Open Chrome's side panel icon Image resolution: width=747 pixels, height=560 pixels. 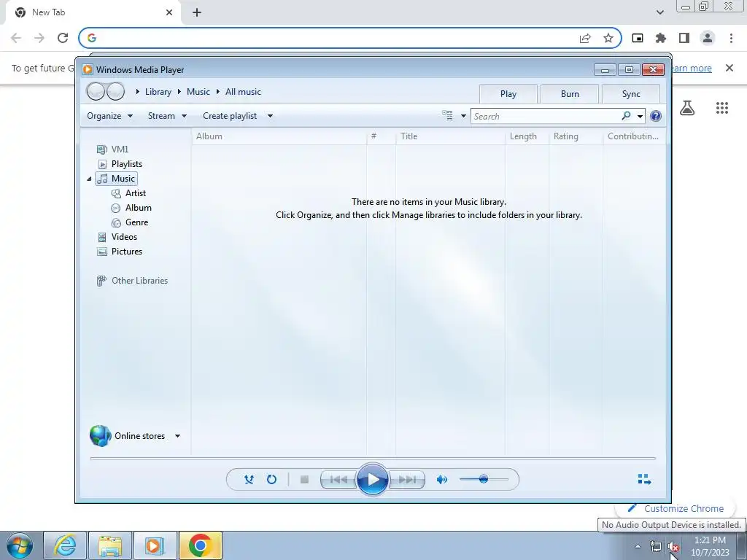pyautogui.click(x=684, y=38)
